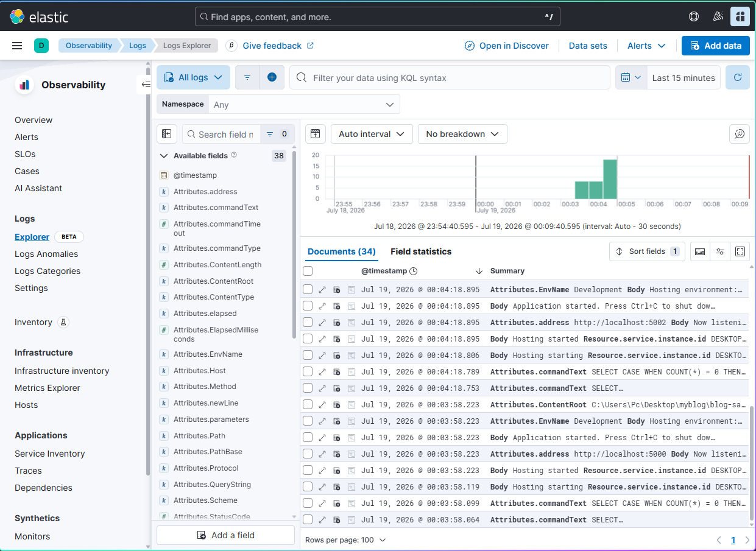This screenshot has width=756, height=551.
Task: Open Service Inventory in sidebar
Action: [x=50, y=454]
